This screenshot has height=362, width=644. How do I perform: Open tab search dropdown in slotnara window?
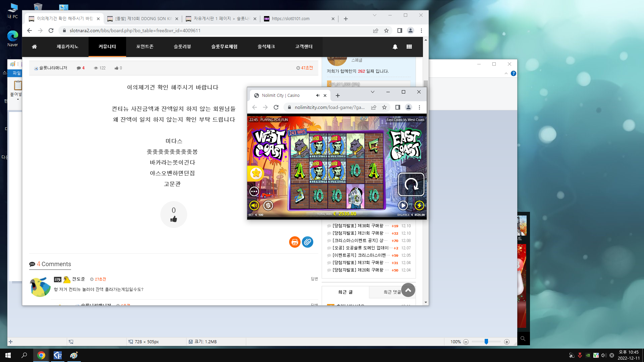[x=375, y=15]
